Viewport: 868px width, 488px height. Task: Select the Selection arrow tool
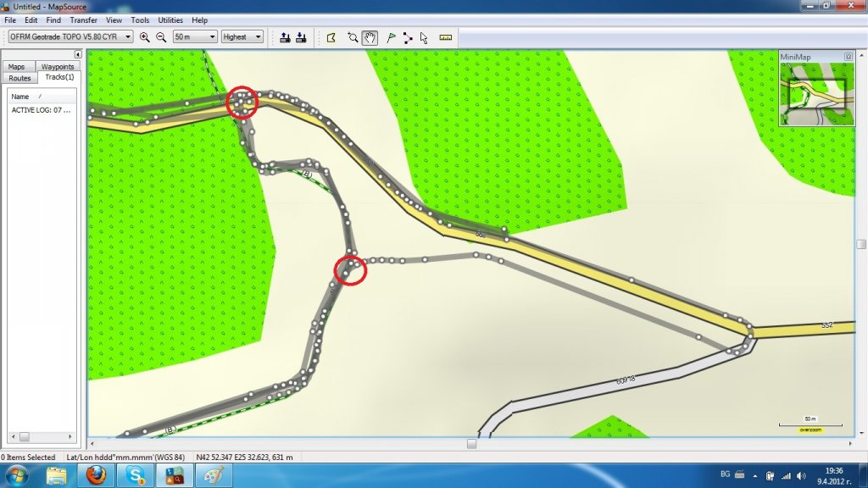point(424,37)
